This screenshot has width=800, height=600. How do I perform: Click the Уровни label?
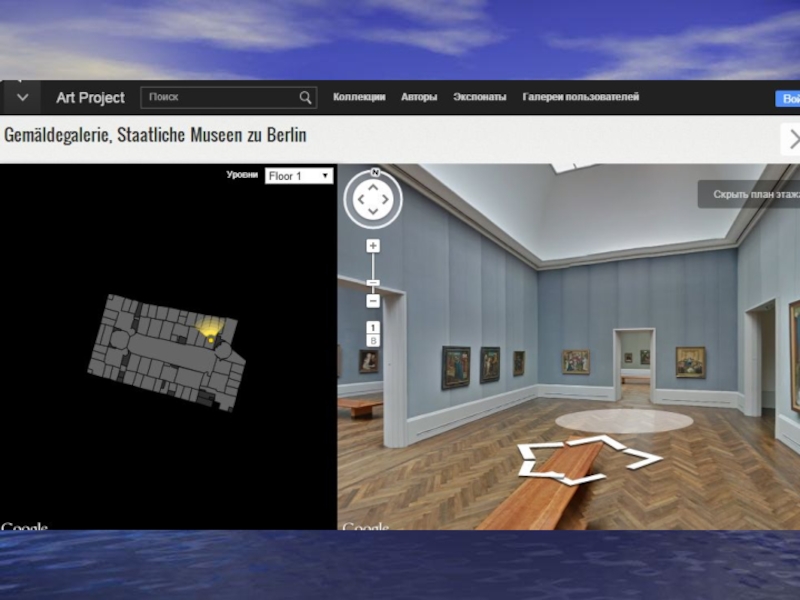point(242,174)
